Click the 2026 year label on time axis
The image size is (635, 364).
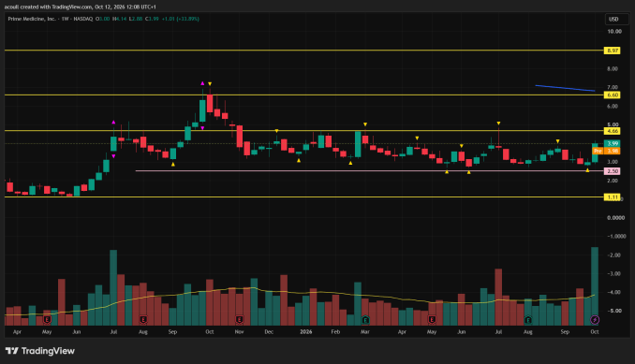pyautogui.click(x=305, y=331)
